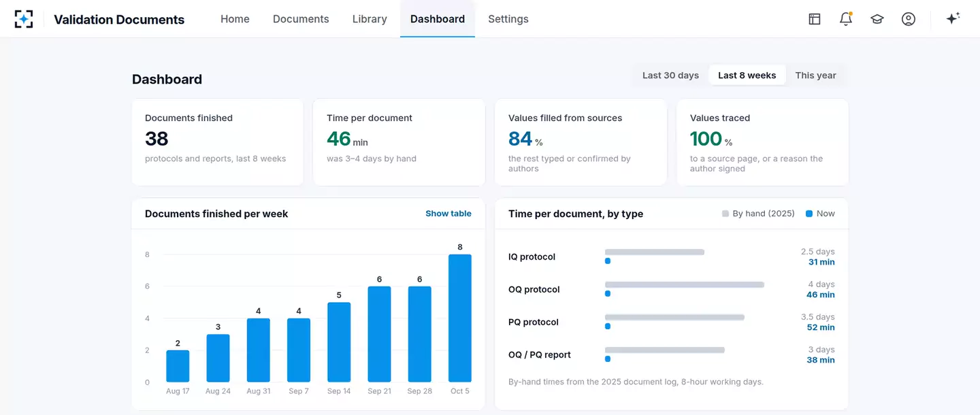The image size is (980, 415).
Task: Click the '46 min' value
Action: (347, 139)
